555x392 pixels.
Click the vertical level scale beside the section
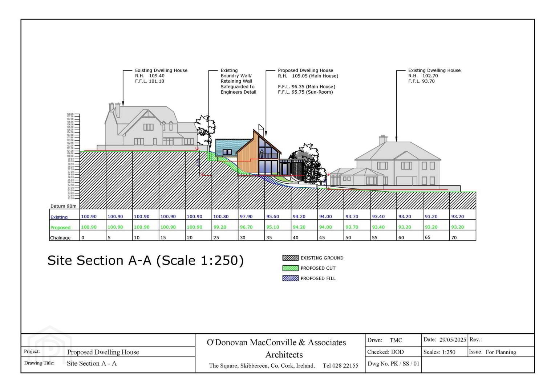coord(73,156)
